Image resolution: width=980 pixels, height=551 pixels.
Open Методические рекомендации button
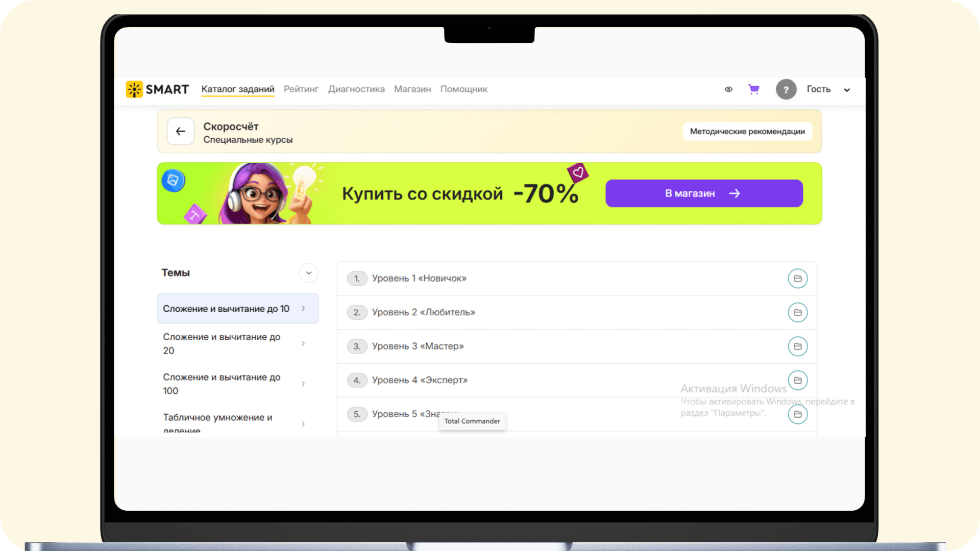tap(747, 132)
